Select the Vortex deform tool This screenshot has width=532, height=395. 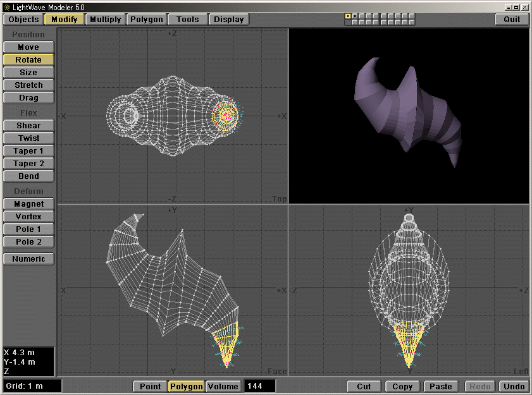pos(28,216)
